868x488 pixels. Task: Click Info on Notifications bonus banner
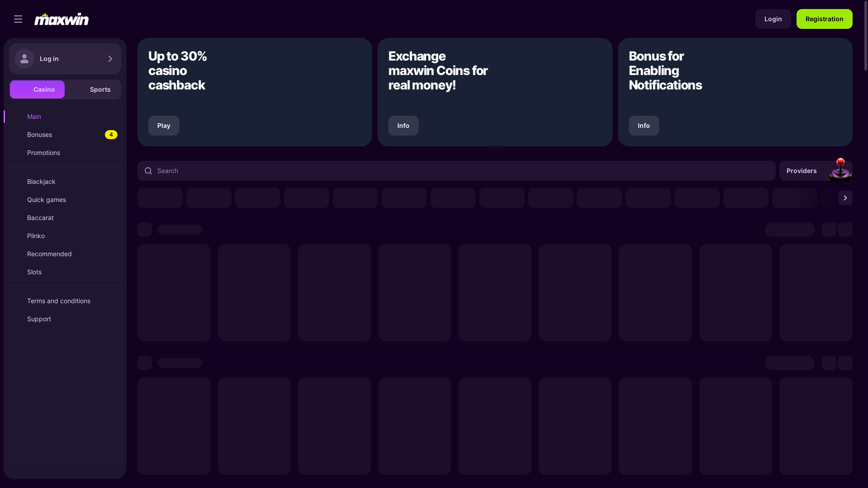click(x=644, y=126)
